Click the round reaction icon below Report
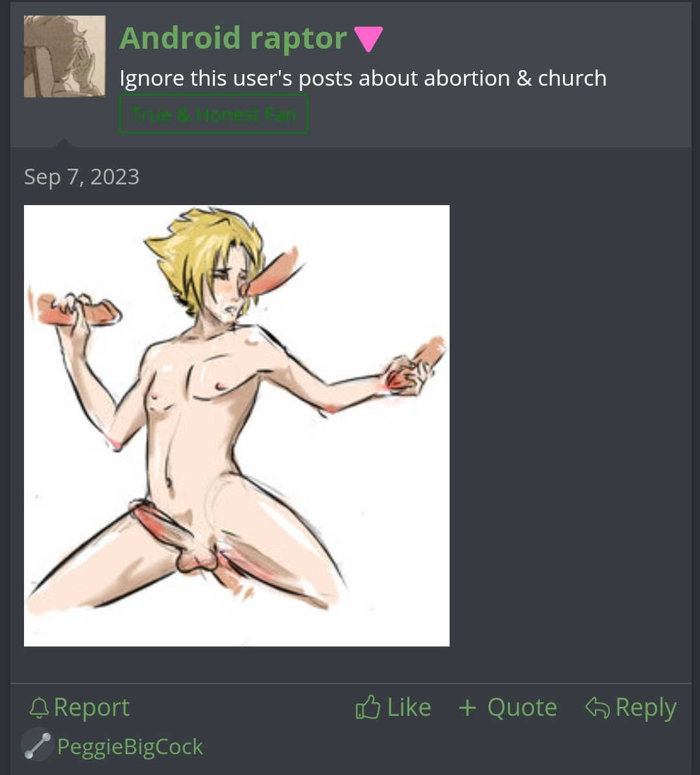The height and width of the screenshot is (775, 700). click(38, 745)
